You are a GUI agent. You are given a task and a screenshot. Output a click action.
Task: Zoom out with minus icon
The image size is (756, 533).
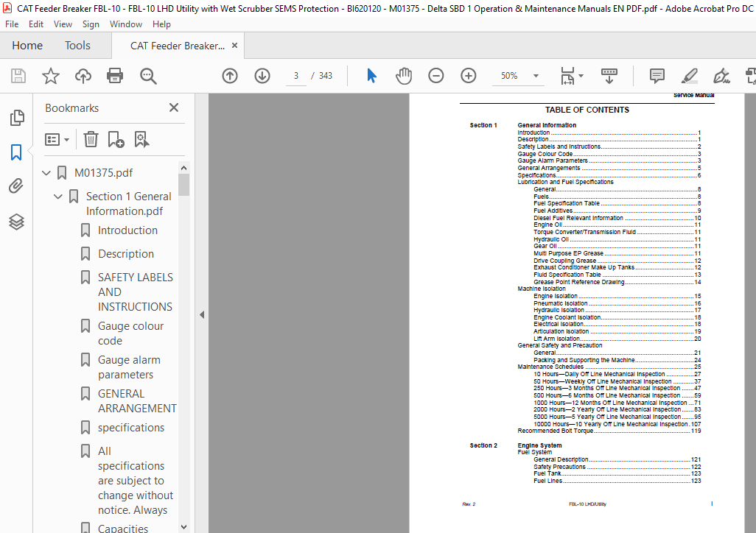(436, 76)
